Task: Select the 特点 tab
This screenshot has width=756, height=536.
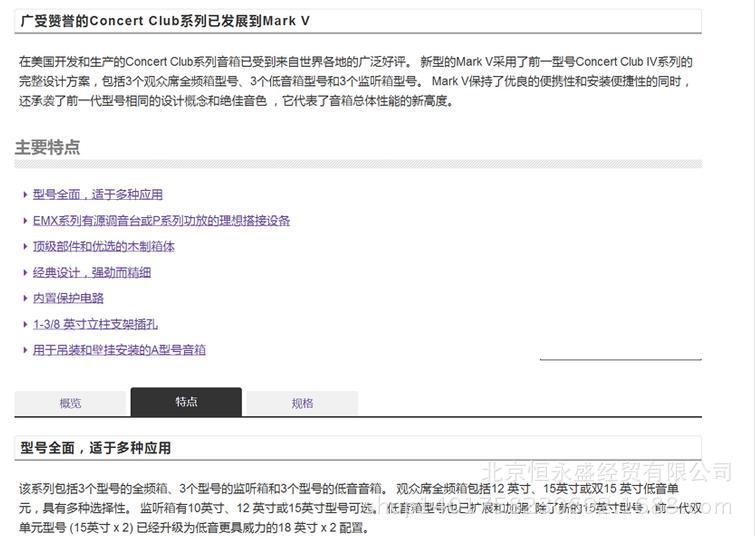Action: click(186, 402)
